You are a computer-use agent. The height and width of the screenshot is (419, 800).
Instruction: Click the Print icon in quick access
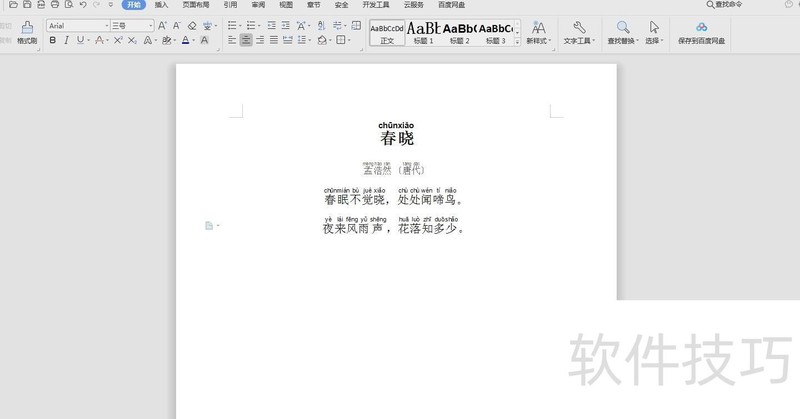(55, 5)
